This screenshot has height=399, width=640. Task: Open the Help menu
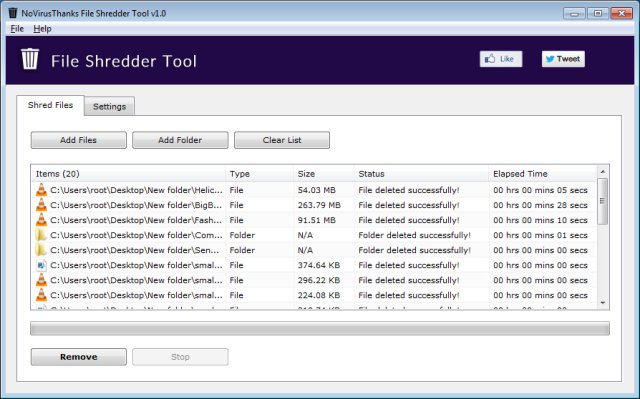[x=42, y=29]
